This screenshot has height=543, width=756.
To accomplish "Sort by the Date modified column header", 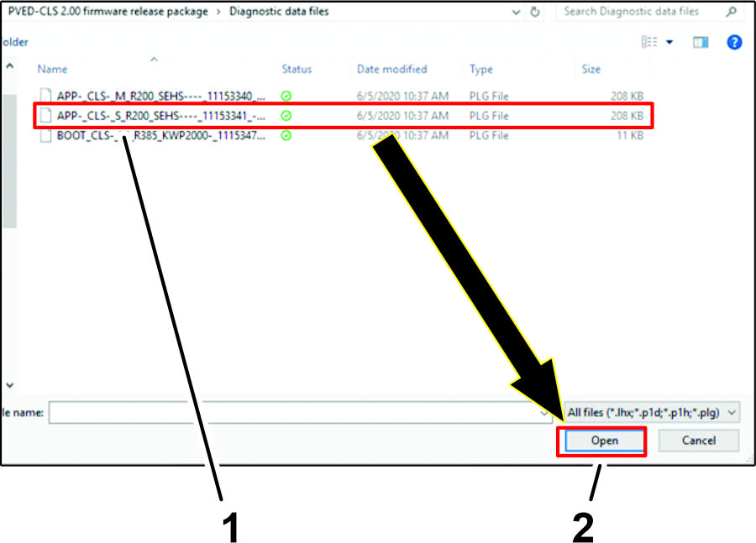I will click(x=391, y=69).
